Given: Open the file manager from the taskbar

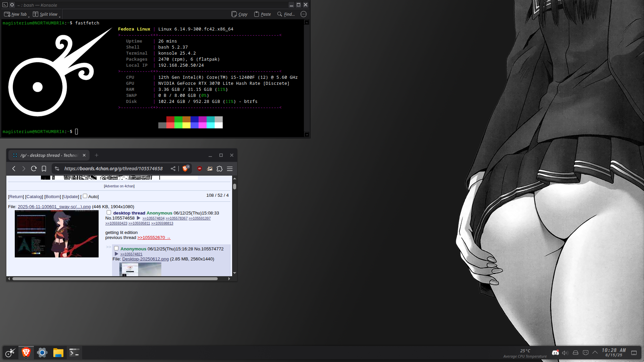Looking at the screenshot, I should pos(58,353).
